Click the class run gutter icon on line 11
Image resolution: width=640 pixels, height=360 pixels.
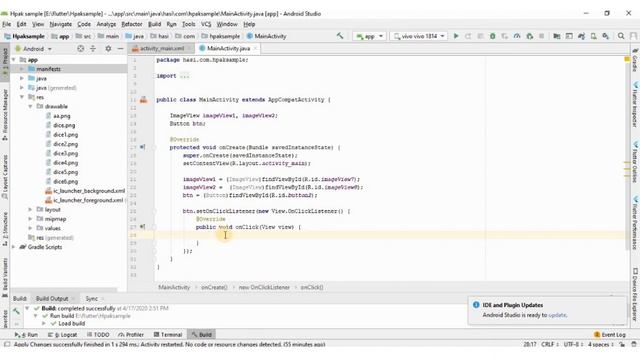143,100
